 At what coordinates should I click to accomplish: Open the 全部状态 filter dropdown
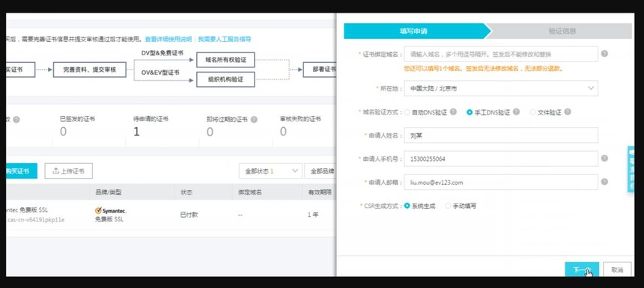pyautogui.click(x=270, y=171)
